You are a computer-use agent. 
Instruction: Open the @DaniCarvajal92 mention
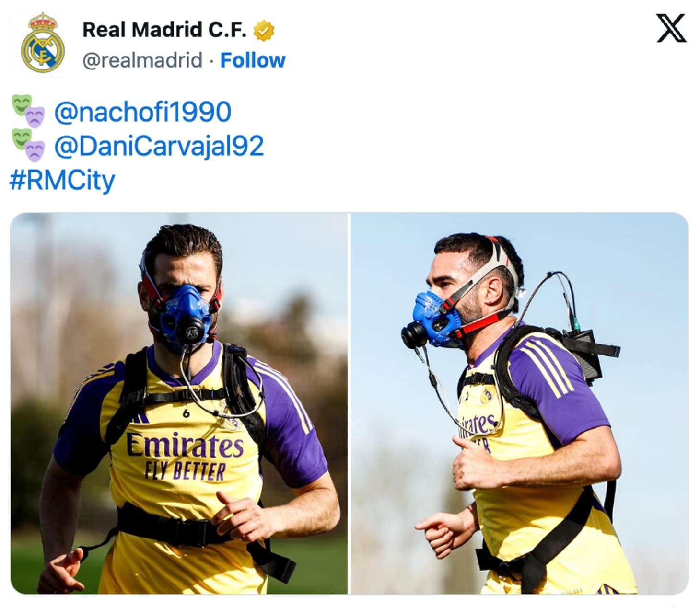tap(159, 146)
